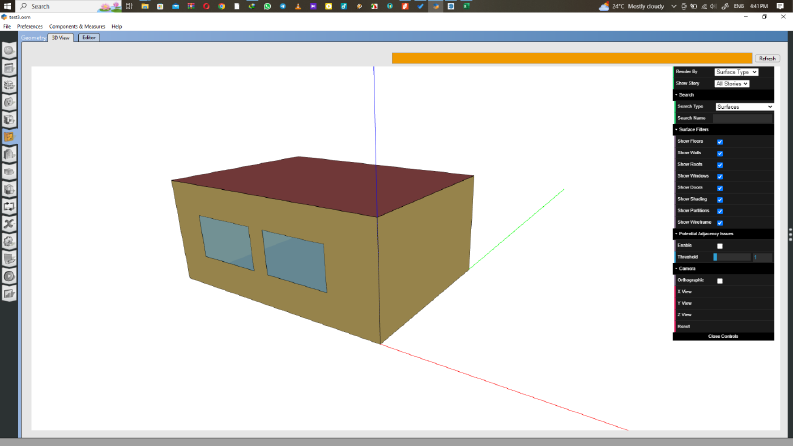Switch to the 3D View tab
Screen dimensions: 793x446
(61, 37)
